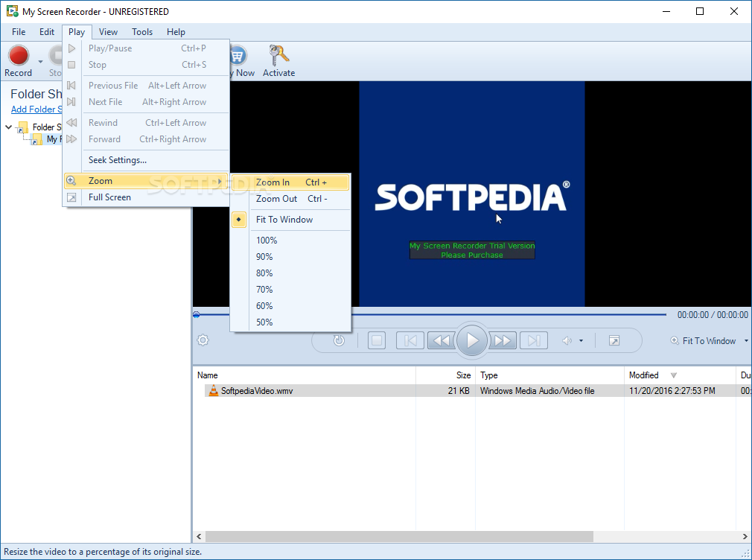Expand the Zoom submenu
Viewport: 752px width, 560px height.
[146, 181]
